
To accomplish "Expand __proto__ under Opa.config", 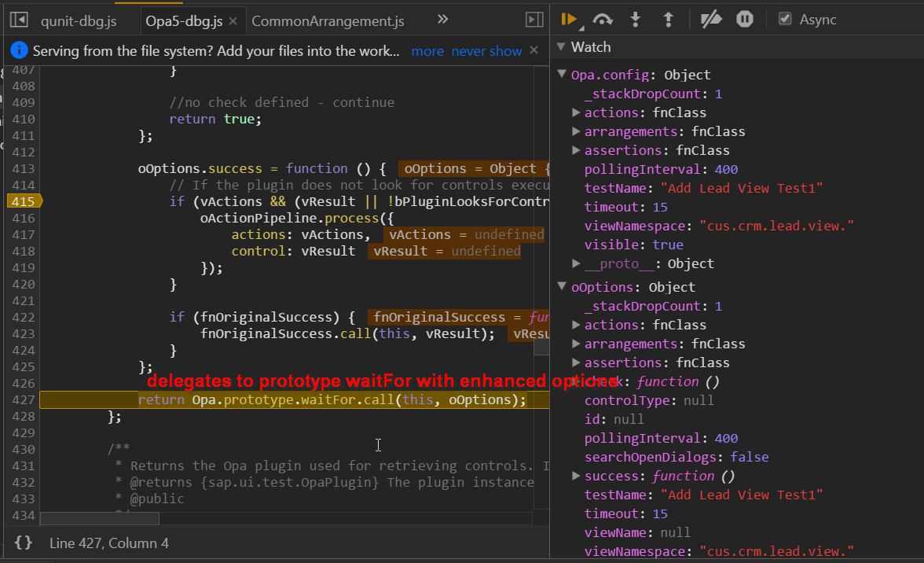I will pos(576,263).
